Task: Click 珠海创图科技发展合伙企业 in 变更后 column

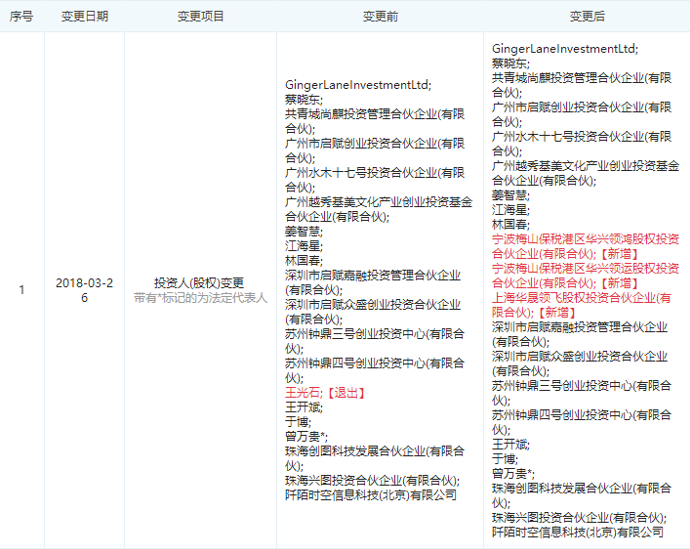Action: tap(581, 496)
